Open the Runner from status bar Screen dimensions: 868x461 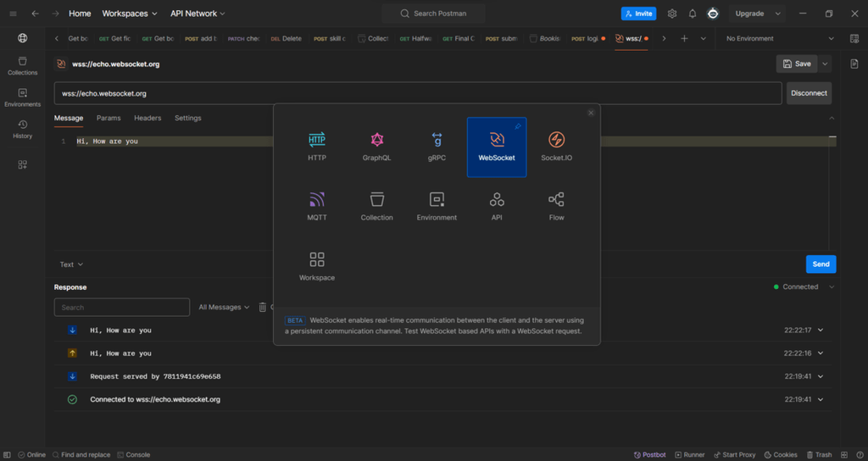[x=690, y=455]
